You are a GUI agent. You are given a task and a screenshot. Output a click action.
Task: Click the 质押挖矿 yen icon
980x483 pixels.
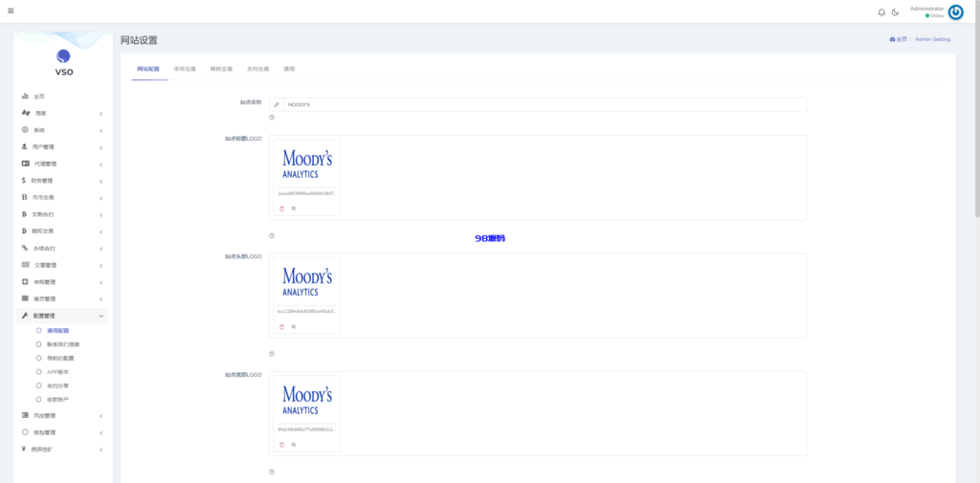click(x=24, y=449)
